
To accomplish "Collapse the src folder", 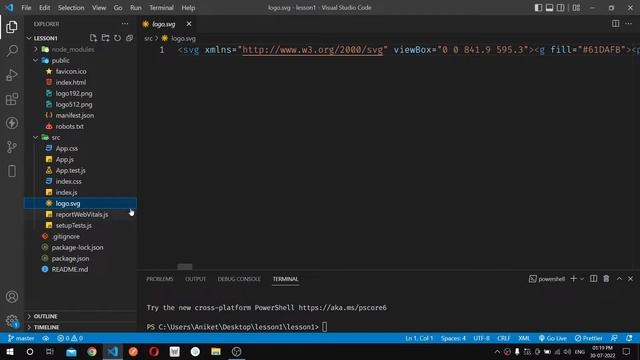I will click(36, 137).
